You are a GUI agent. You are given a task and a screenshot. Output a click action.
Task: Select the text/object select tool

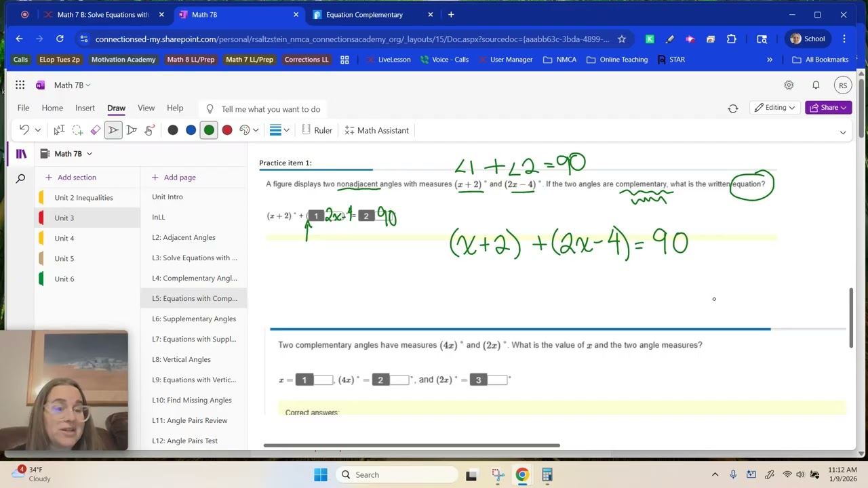click(59, 130)
